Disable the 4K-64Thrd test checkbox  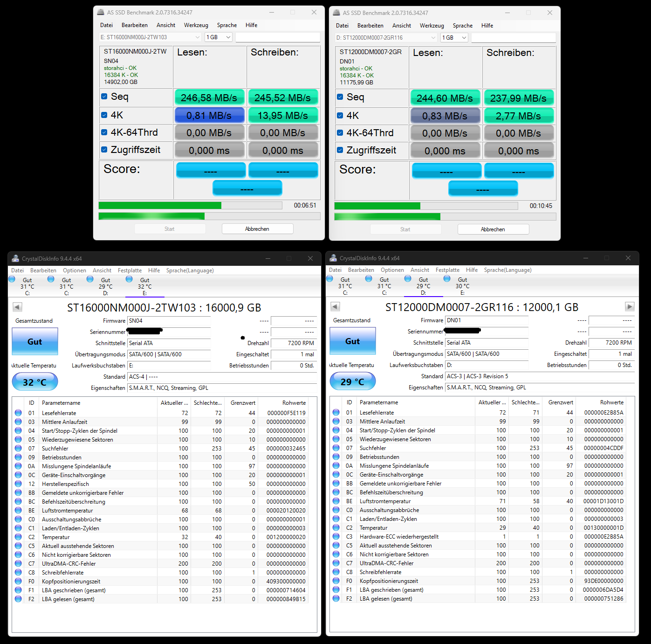click(103, 132)
